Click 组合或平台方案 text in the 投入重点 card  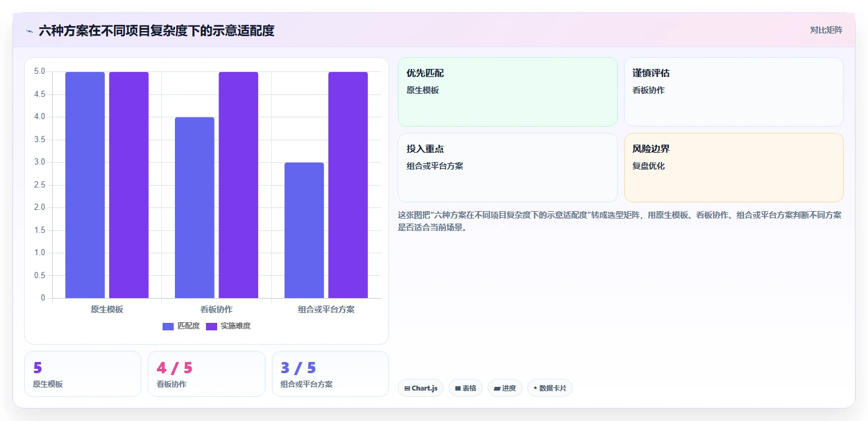[435, 166]
